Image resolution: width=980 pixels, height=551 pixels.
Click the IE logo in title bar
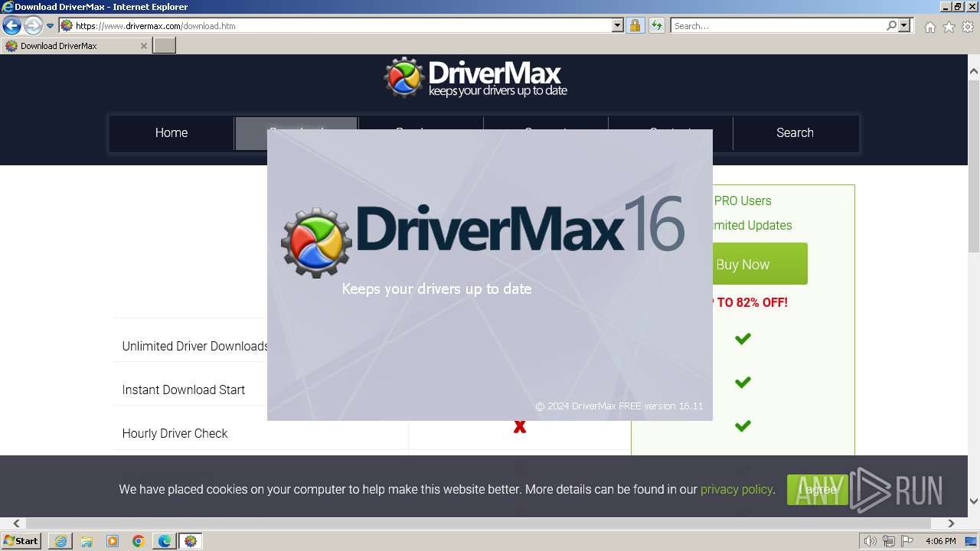click(x=8, y=7)
